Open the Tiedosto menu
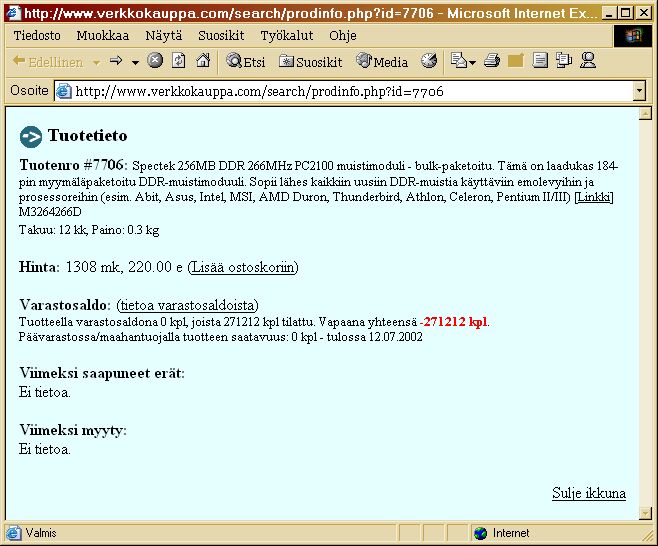 (x=37, y=35)
